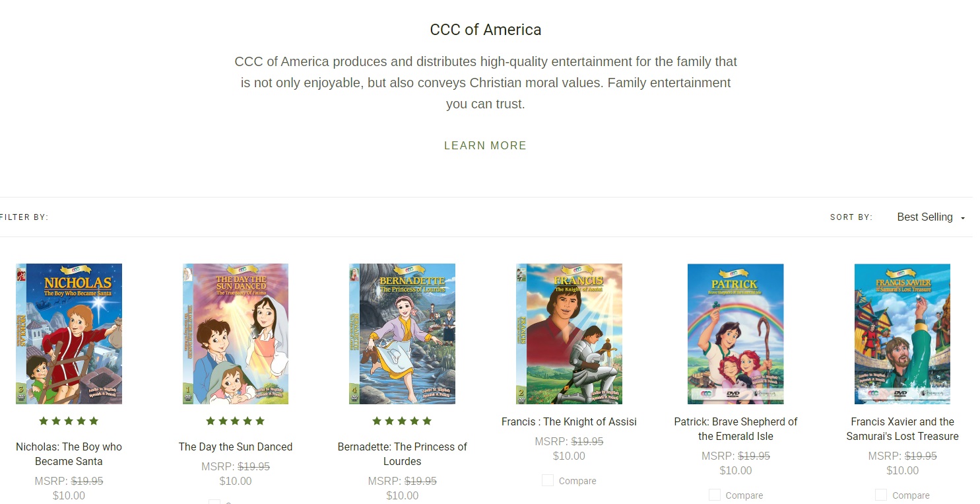
Task: Open The Day the Sun Danced cover
Action: (x=236, y=334)
